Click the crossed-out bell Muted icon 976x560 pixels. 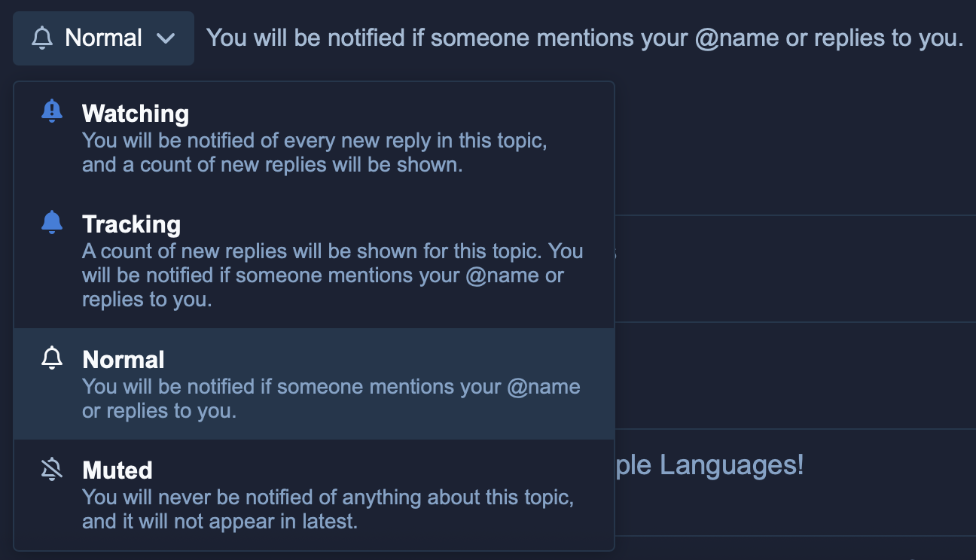click(52, 470)
